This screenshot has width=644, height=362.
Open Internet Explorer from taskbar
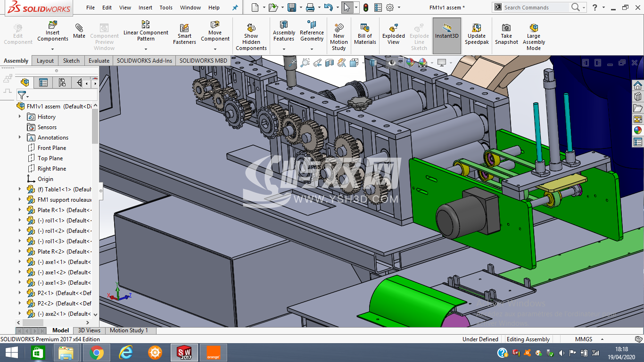pyautogui.click(x=125, y=353)
